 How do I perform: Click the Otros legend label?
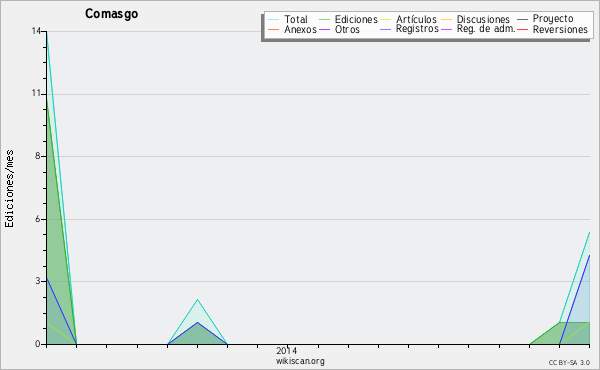[347, 29]
